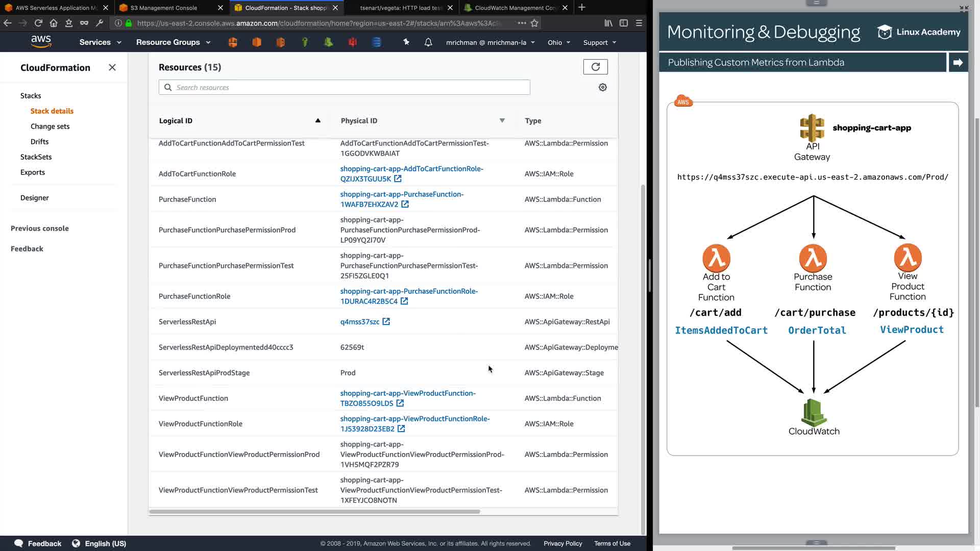Click the Search resources field

tap(345, 88)
